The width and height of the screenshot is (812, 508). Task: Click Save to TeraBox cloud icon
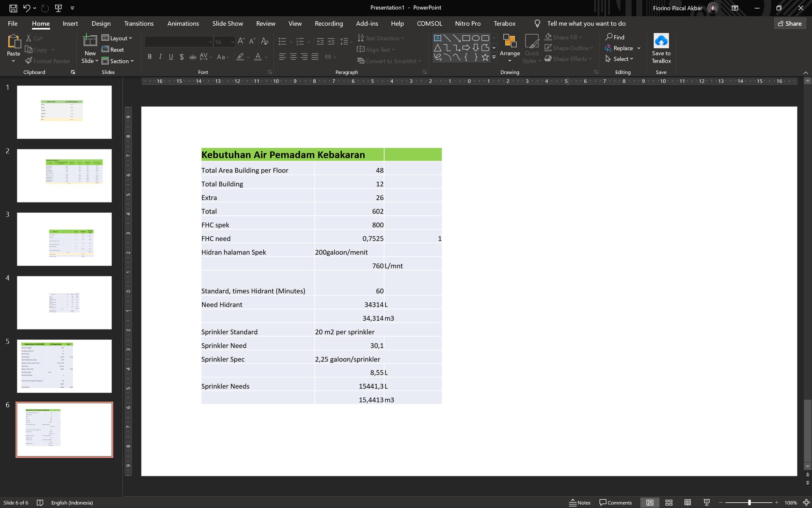(x=661, y=41)
